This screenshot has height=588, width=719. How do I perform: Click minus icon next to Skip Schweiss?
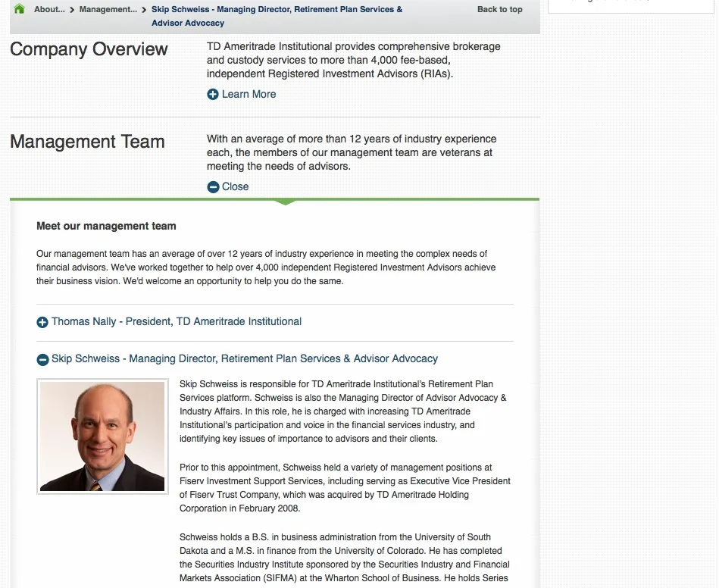pyautogui.click(x=42, y=359)
